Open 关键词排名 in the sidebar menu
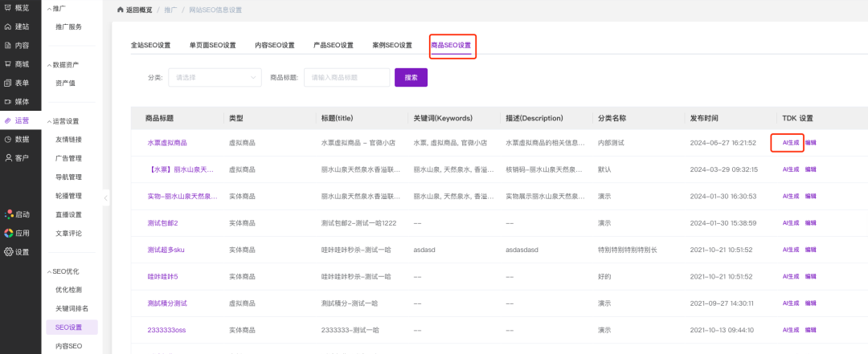Image resolution: width=868 pixels, height=354 pixels. tap(72, 308)
